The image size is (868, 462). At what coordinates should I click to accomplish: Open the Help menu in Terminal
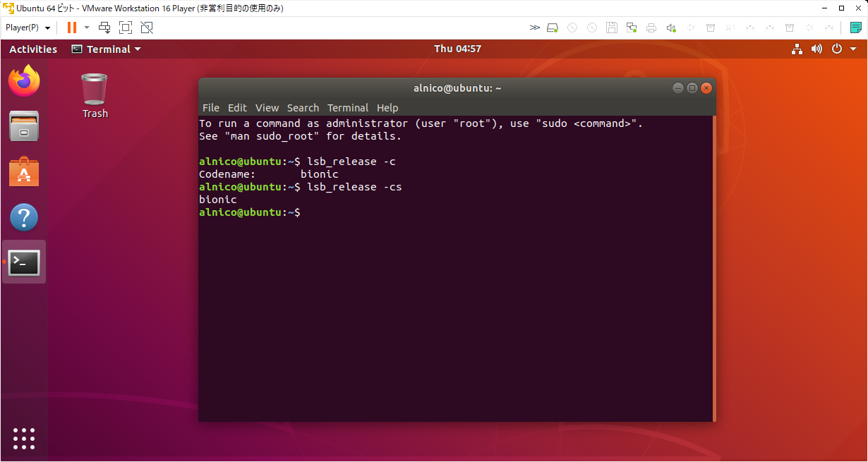point(387,108)
